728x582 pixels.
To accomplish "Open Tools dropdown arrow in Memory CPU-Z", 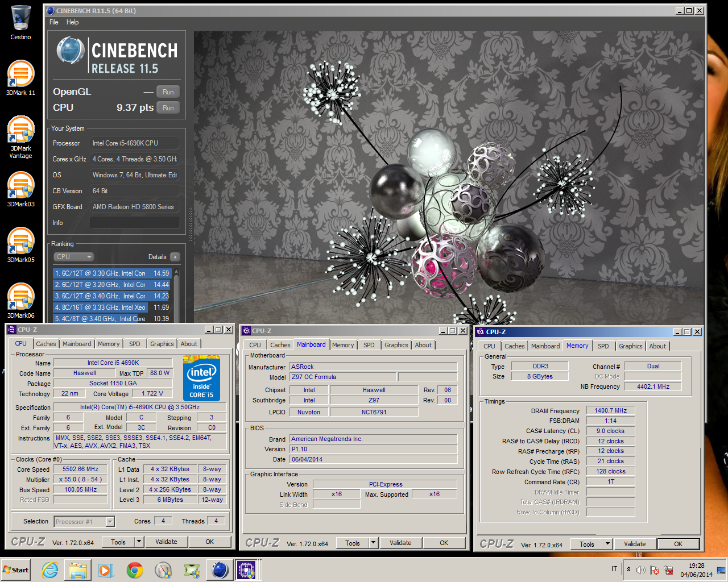I will coord(607,544).
